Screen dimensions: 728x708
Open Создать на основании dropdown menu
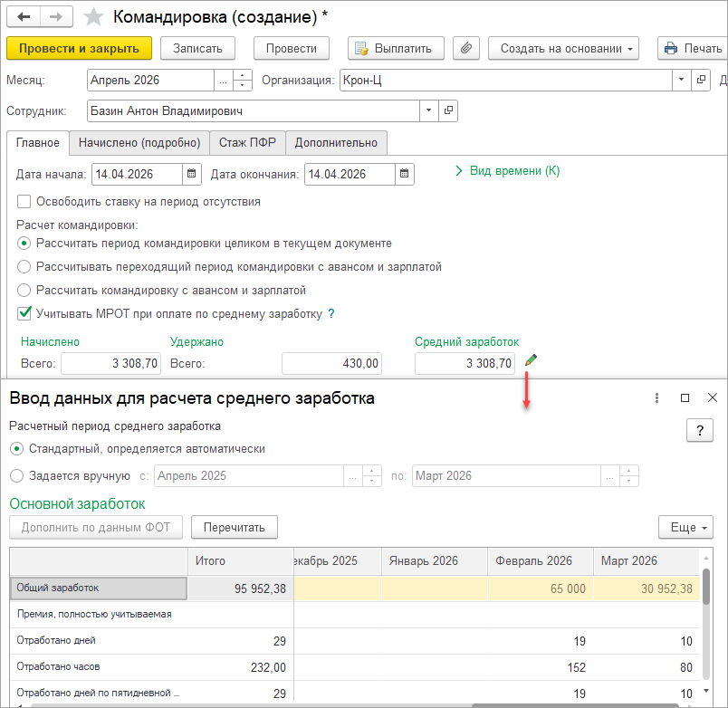click(x=563, y=48)
